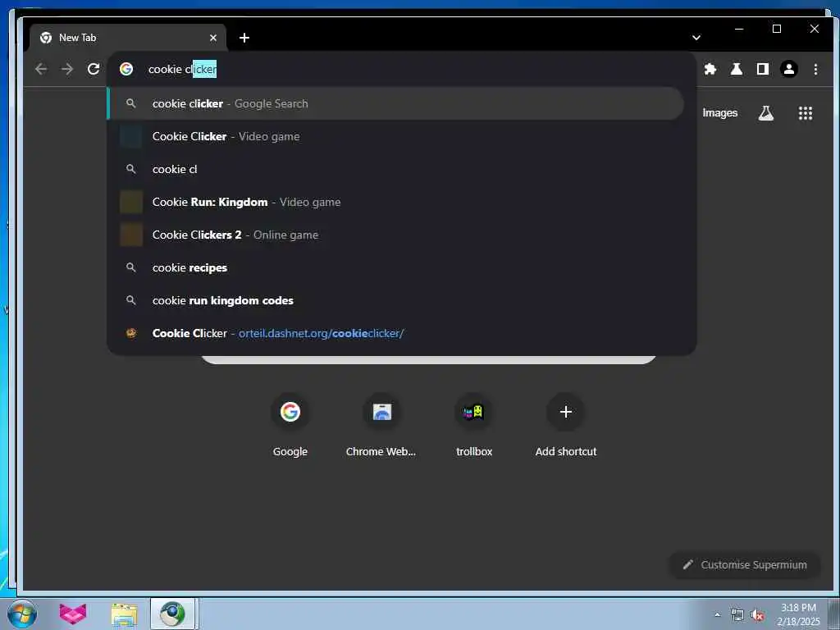Click the muted volume tray icon
This screenshot has width=840, height=630.
pyautogui.click(x=757, y=615)
